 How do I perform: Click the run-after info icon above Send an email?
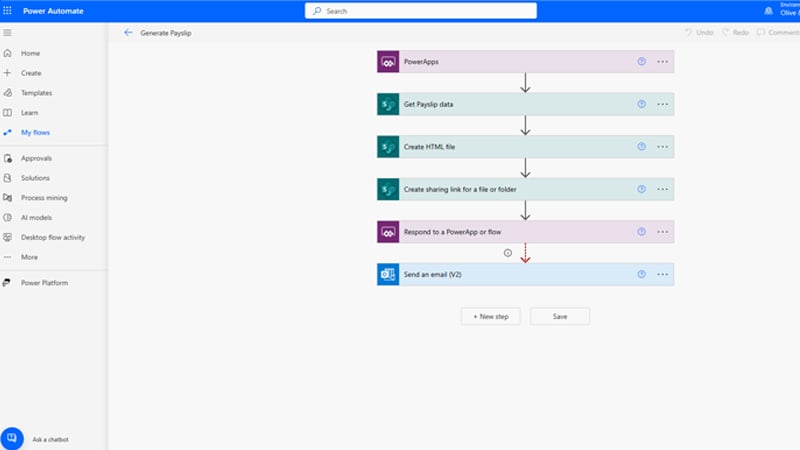508,253
